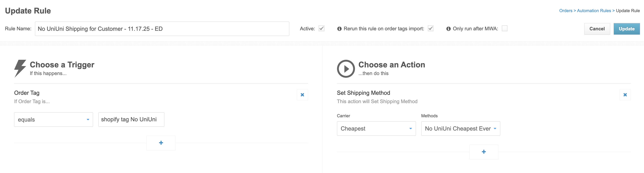Open the equals condition dropdown
This screenshot has height=173, width=644.
[x=54, y=120]
